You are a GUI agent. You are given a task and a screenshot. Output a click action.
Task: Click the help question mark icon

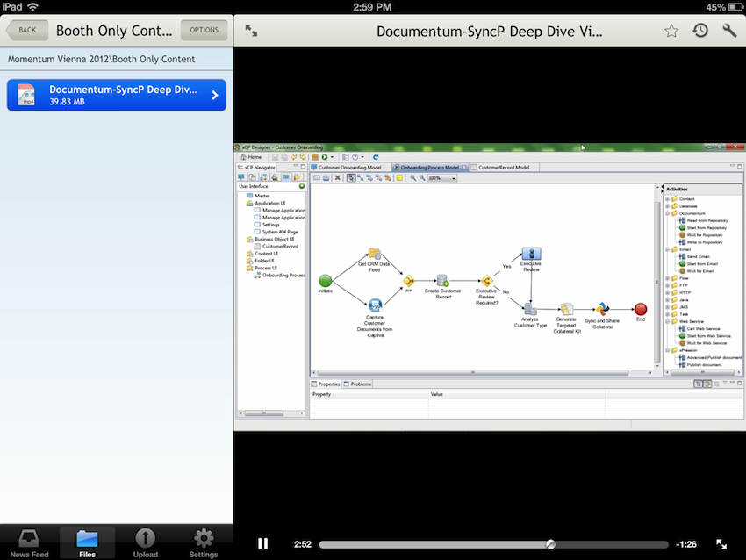tap(355, 157)
